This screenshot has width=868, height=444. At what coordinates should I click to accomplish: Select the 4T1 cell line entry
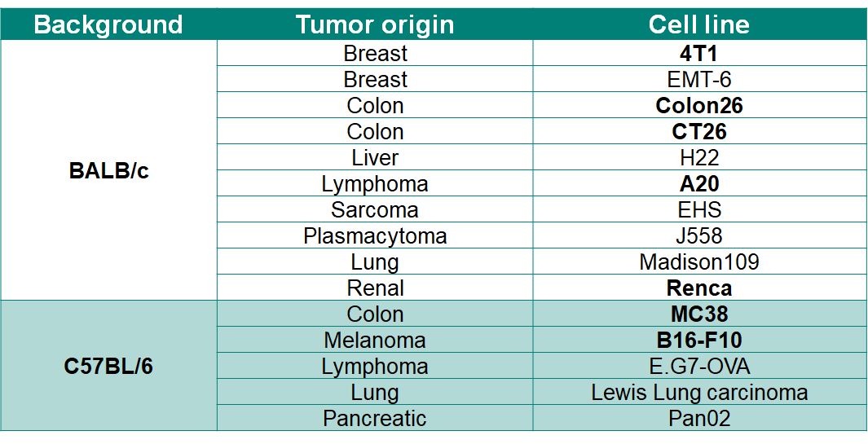(x=698, y=54)
